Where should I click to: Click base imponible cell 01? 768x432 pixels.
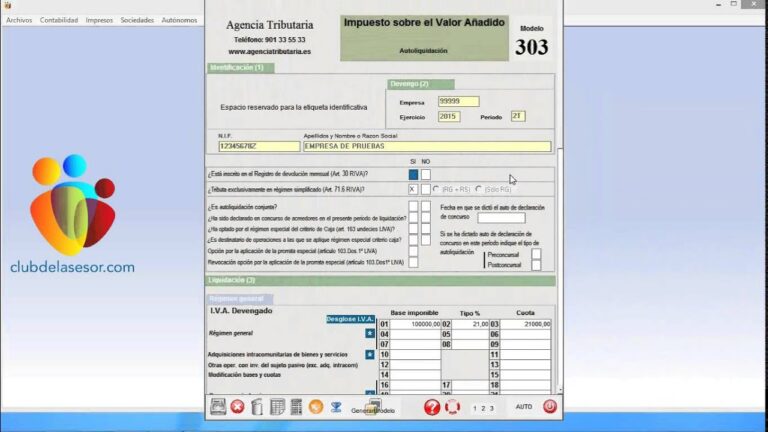(415, 324)
